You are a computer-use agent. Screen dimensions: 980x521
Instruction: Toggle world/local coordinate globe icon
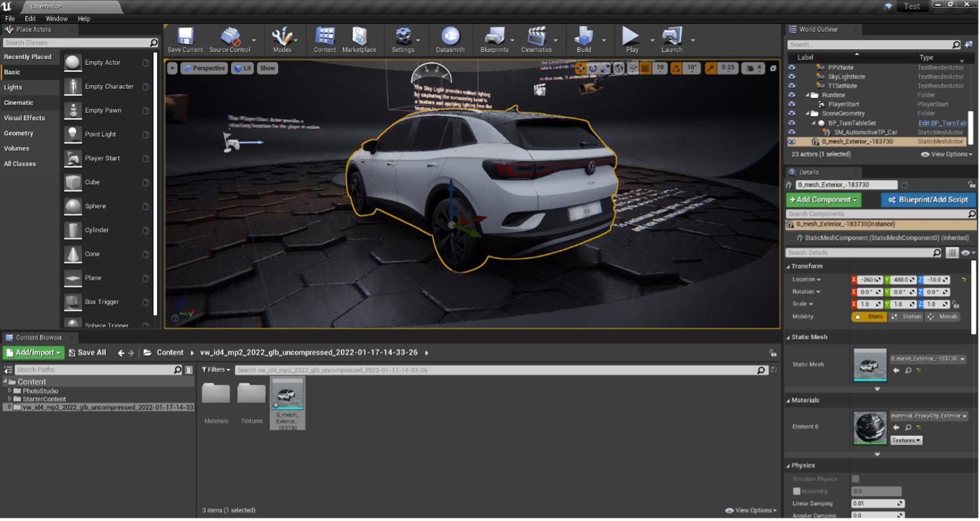pos(619,68)
